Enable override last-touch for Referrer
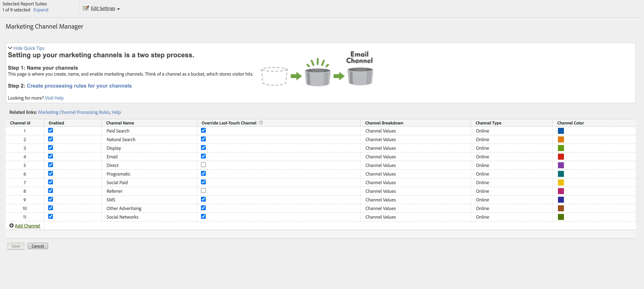The width and height of the screenshot is (644, 289). pyautogui.click(x=203, y=191)
